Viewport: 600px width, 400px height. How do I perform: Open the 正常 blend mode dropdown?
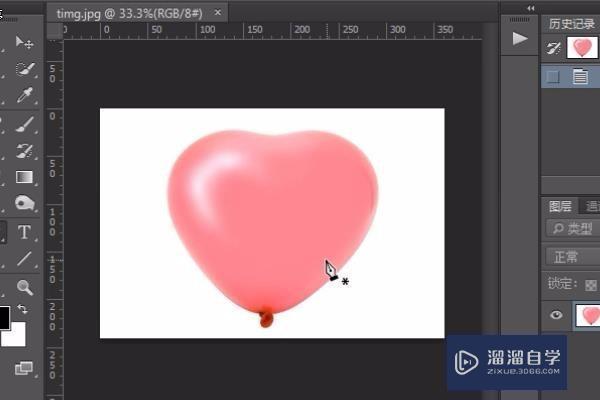point(573,257)
